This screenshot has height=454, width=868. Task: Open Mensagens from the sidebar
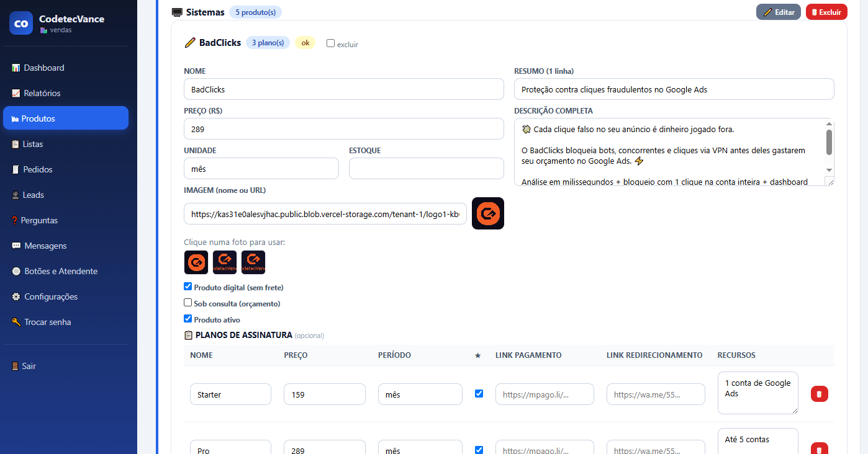coord(66,246)
